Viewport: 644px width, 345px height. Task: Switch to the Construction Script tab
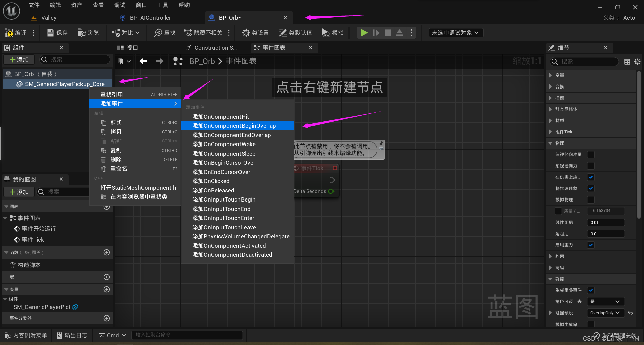click(x=215, y=48)
